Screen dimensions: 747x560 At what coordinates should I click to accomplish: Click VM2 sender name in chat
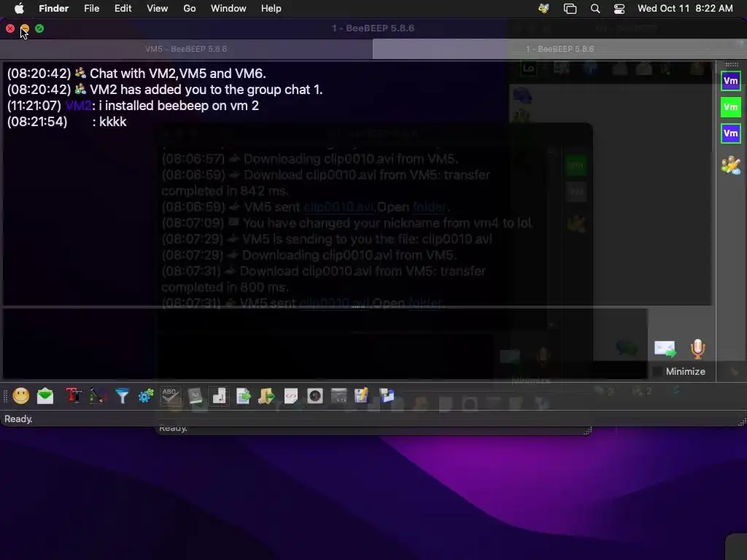pos(78,106)
